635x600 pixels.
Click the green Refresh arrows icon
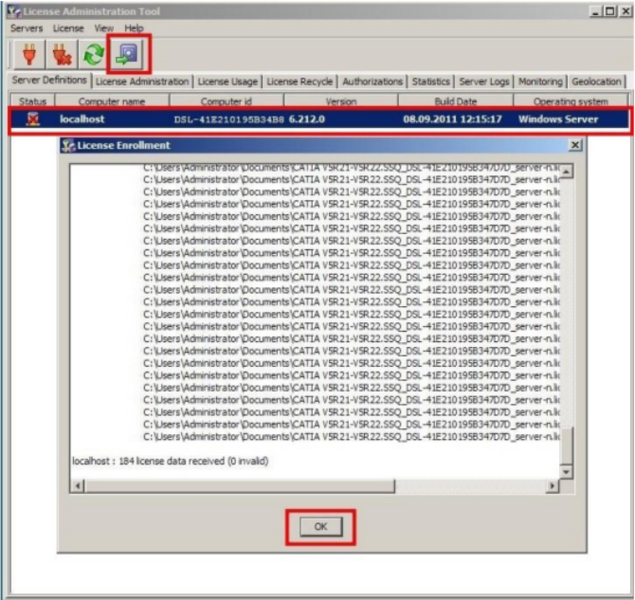pos(94,54)
